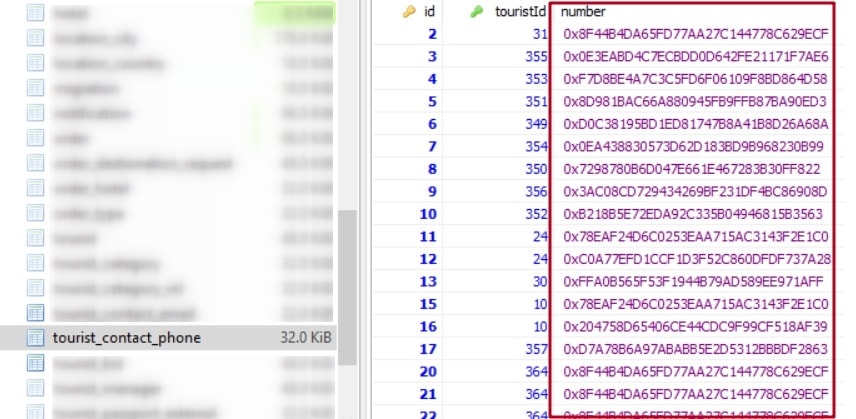Click the touristId value 30 in row 13

(x=539, y=282)
